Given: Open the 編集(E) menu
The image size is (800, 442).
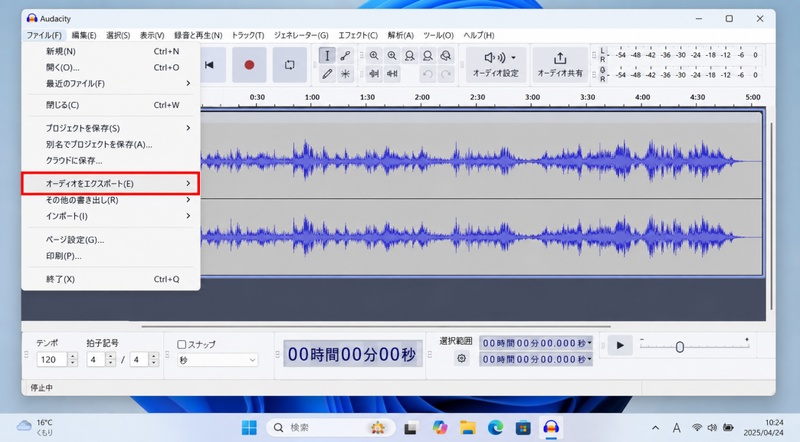Looking at the screenshot, I should coord(84,35).
